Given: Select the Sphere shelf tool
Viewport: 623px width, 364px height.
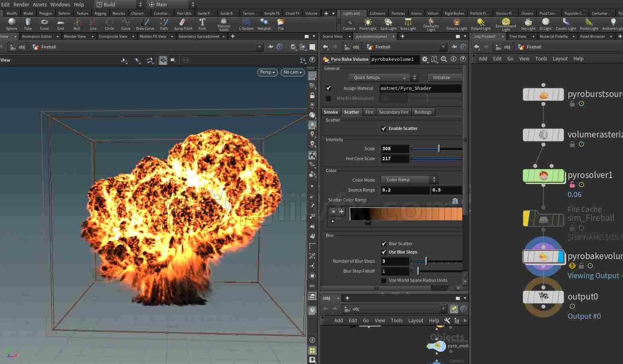Looking at the screenshot, I should (x=12, y=24).
